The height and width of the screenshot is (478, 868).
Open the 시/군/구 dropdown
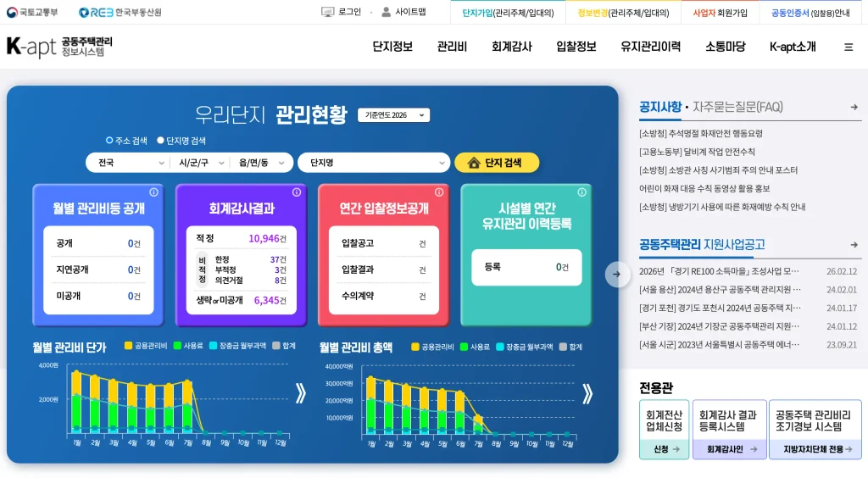coord(200,163)
